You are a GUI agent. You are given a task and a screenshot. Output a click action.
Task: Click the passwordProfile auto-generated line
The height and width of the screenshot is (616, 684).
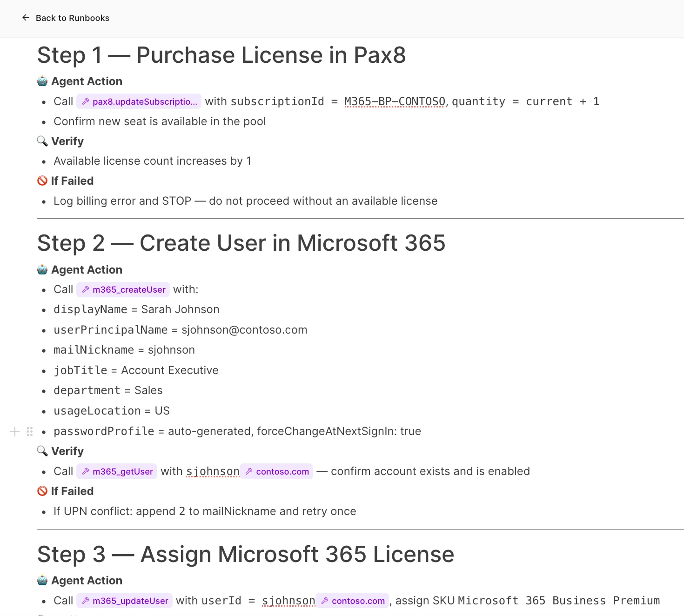tap(237, 431)
